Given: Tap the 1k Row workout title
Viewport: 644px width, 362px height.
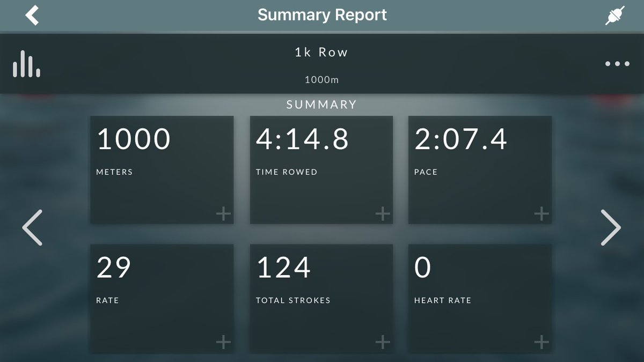Looking at the screenshot, I should (x=321, y=52).
